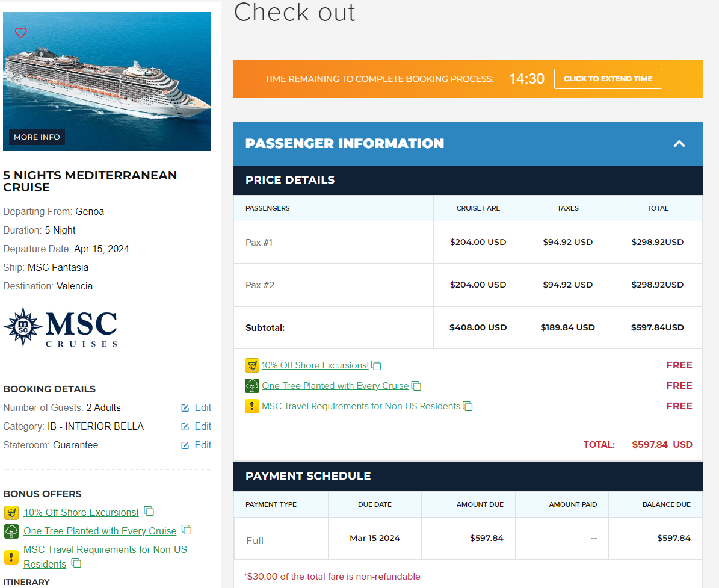Click the $408.00 USD subtotal cruise fare
The width and height of the screenshot is (719, 588).
[x=478, y=327]
